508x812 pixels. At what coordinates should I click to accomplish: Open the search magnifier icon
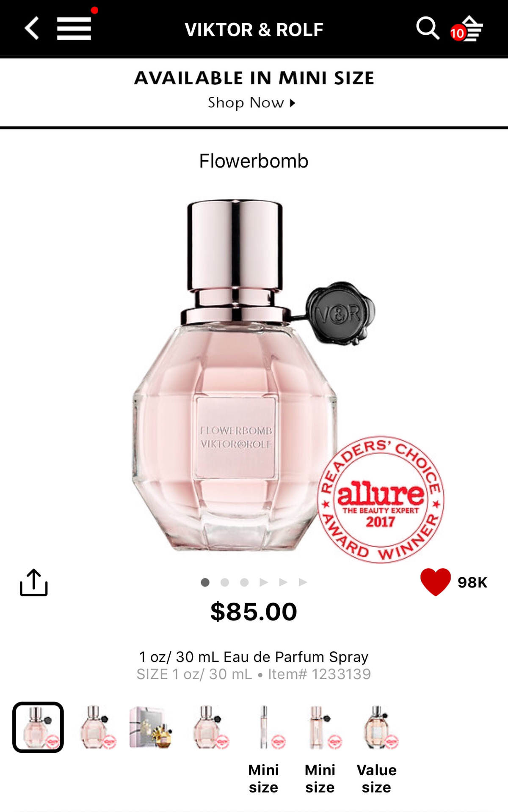pos(428,28)
